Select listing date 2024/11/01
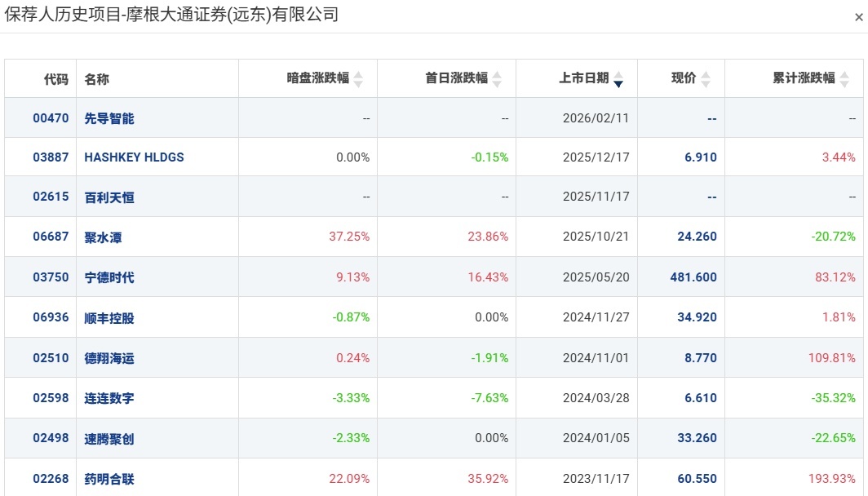Viewport: 868px width, 496px height. [x=596, y=357]
